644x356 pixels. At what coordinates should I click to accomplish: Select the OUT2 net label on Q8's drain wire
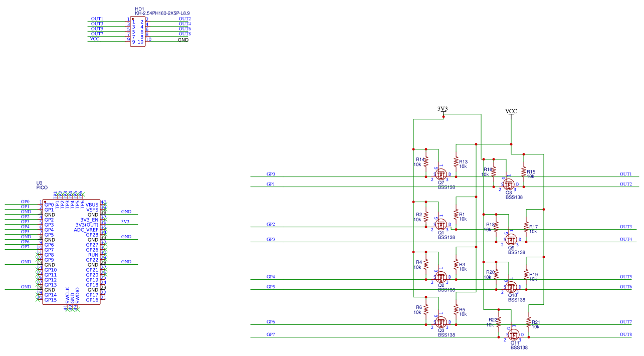tap(626, 184)
